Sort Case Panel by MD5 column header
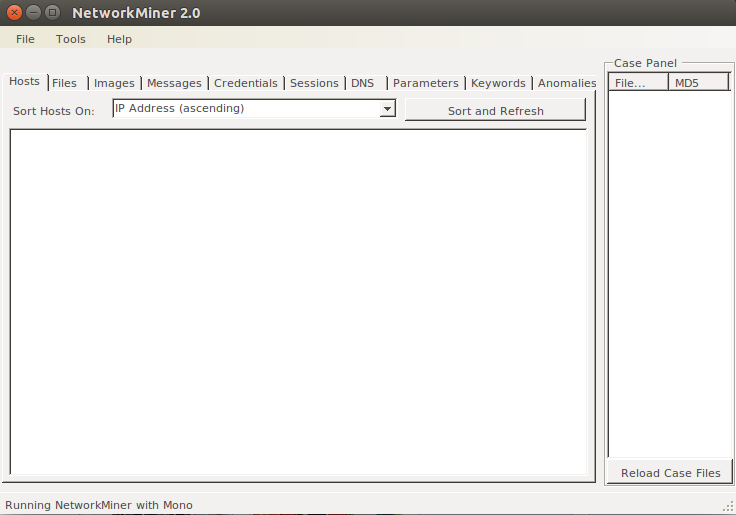The height and width of the screenshot is (515, 736). [698, 83]
